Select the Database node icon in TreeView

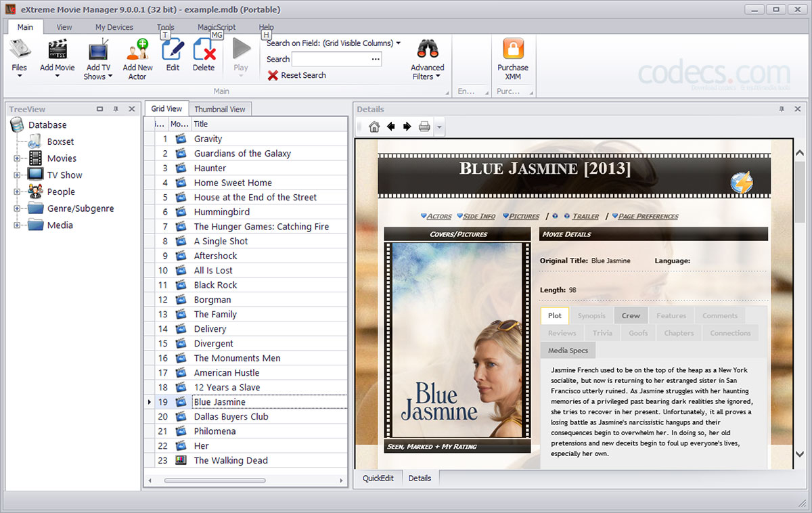tap(17, 125)
